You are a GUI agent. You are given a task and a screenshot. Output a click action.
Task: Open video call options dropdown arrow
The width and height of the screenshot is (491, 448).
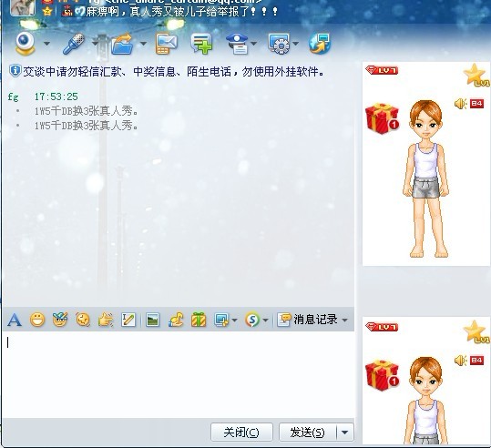46,44
